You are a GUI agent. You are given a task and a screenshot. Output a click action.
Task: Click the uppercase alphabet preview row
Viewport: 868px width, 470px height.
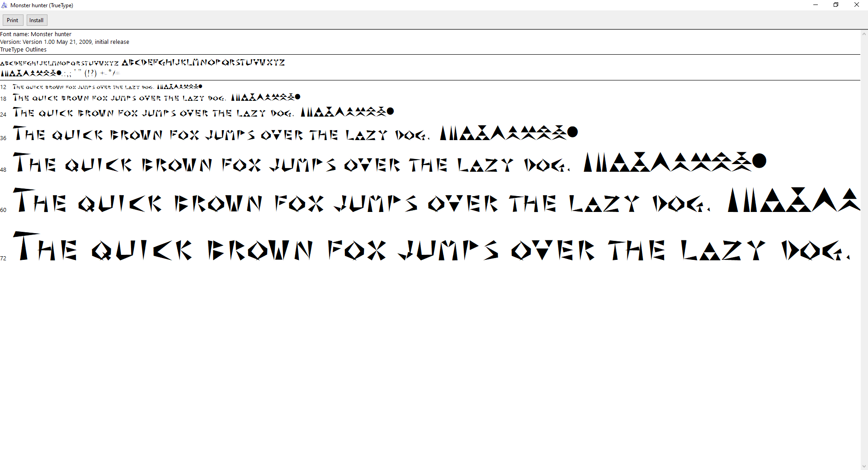(x=142, y=62)
